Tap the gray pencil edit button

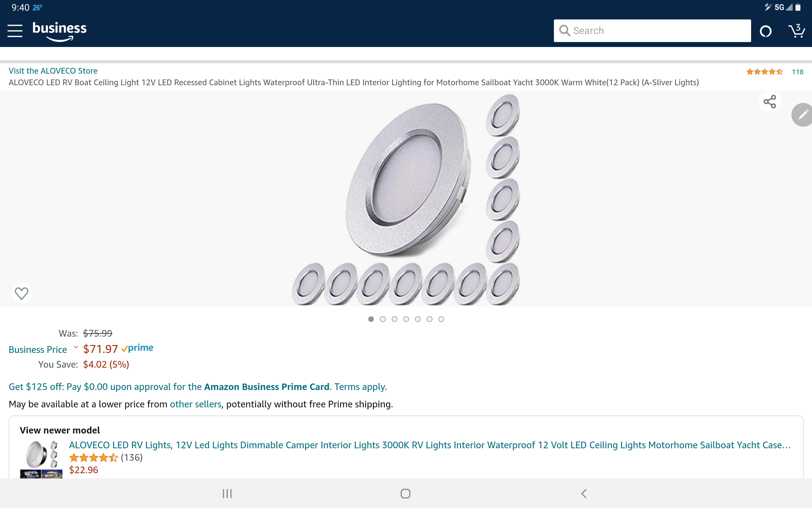click(x=802, y=115)
